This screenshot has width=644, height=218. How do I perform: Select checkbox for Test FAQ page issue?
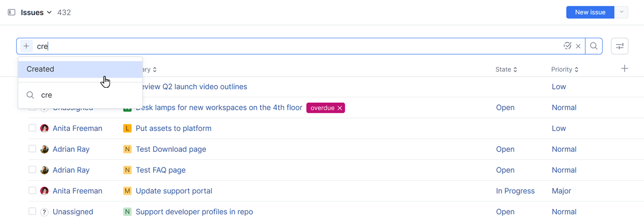coord(32,170)
